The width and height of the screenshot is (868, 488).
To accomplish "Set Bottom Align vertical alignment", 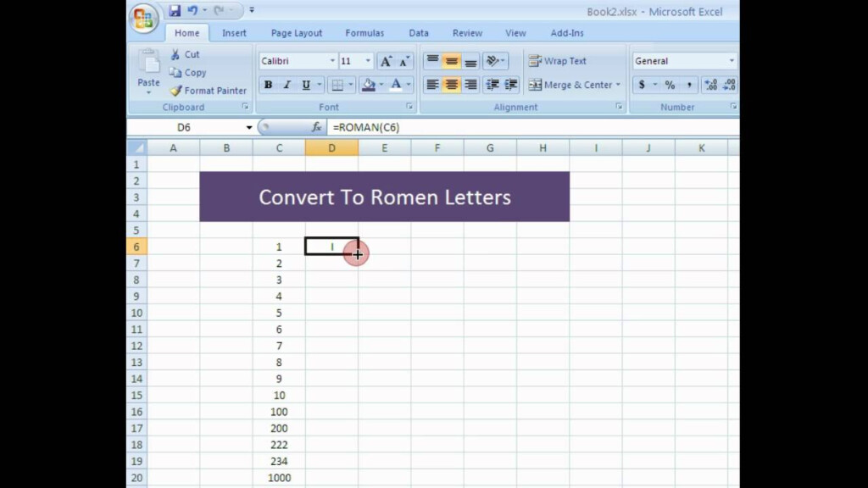I will (470, 61).
